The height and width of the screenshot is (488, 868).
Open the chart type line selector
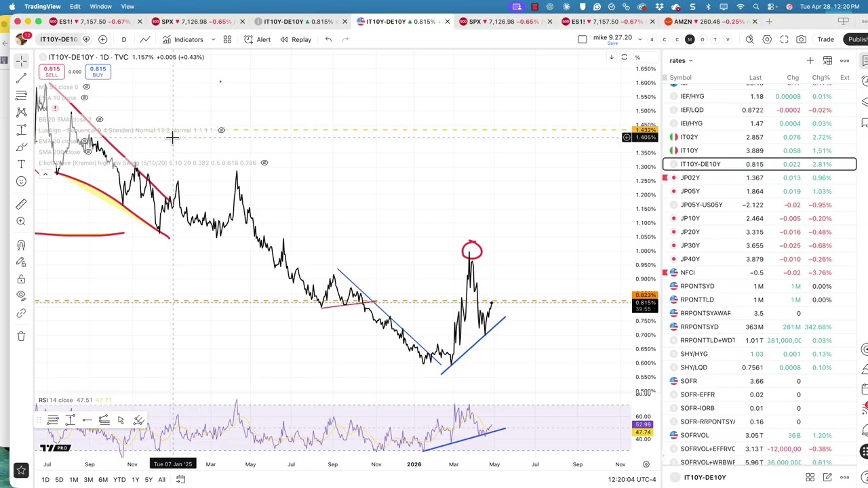145,39
